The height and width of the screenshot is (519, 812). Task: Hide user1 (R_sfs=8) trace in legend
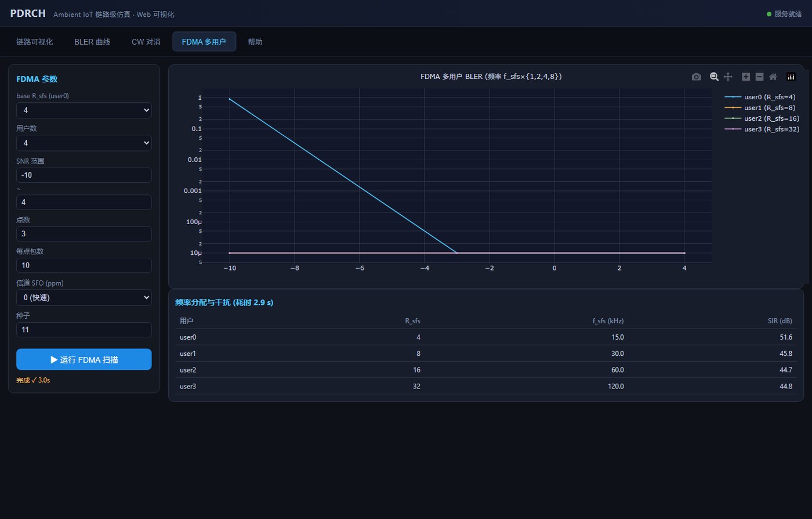point(762,107)
